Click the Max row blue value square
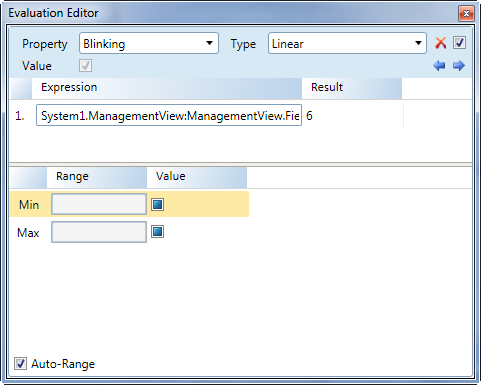Image resolution: width=481 pixels, height=385 pixels. [157, 232]
